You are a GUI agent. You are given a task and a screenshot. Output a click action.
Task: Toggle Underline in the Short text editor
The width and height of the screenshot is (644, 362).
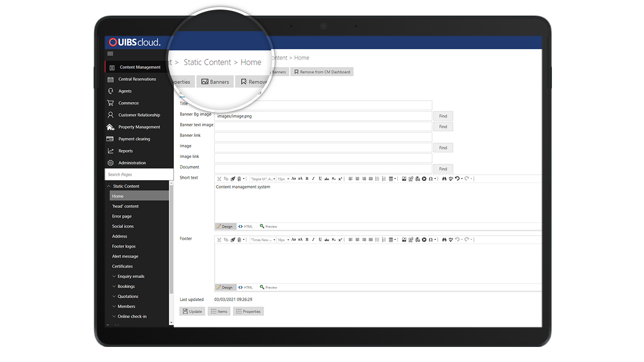coord(320,178)
